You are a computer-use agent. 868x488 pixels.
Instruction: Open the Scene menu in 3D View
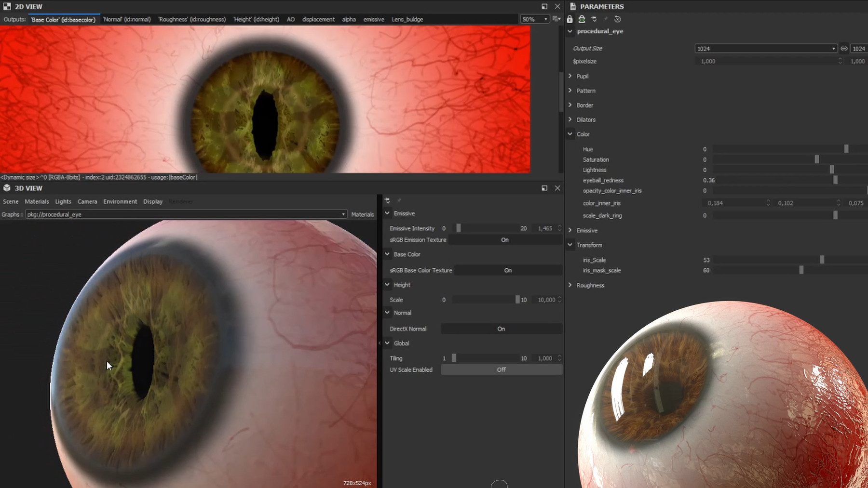11,201
